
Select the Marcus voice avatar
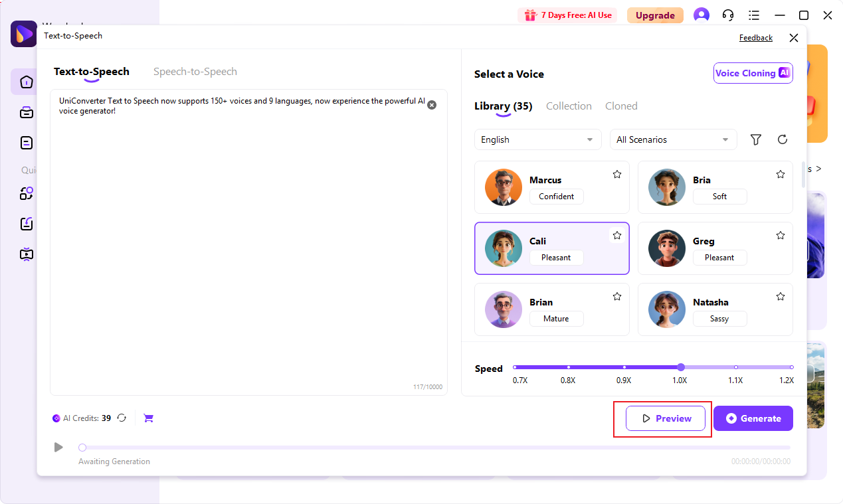[x=504, y=187]
